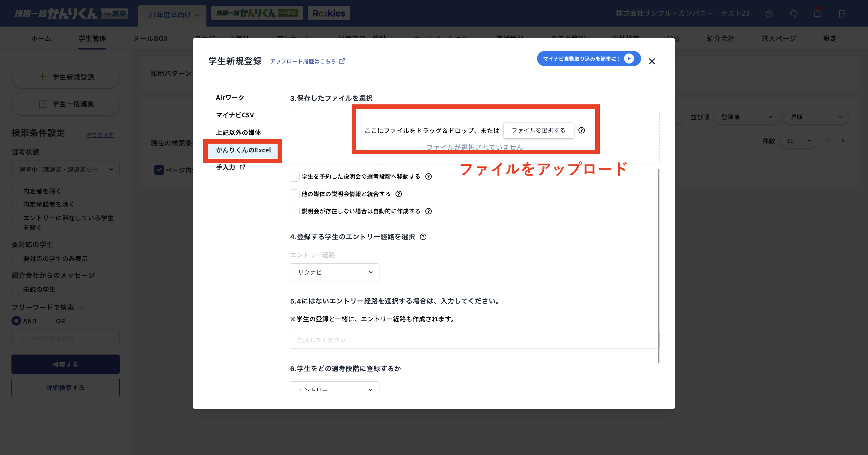
Task: Select the OR search radio button
Action: (49, 321)
